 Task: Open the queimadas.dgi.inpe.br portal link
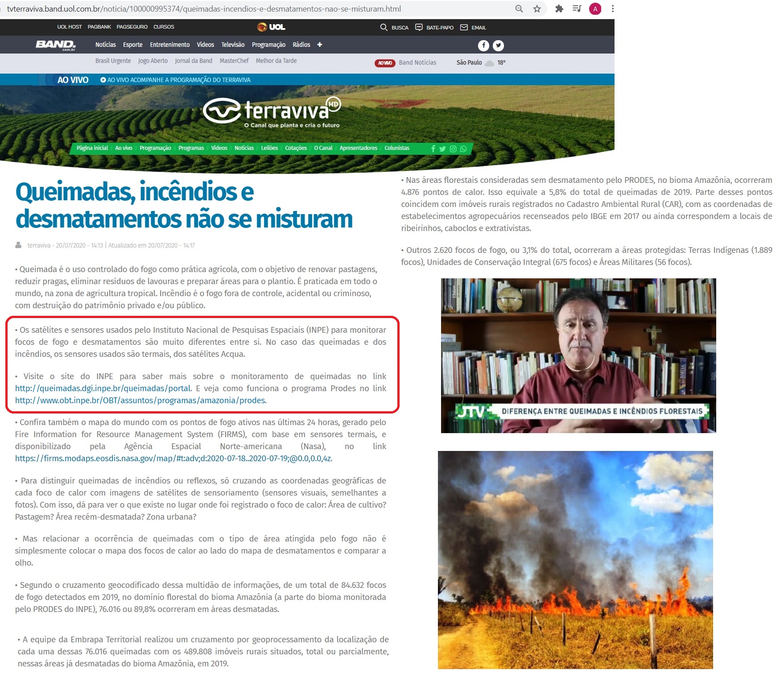coord(103,389)
